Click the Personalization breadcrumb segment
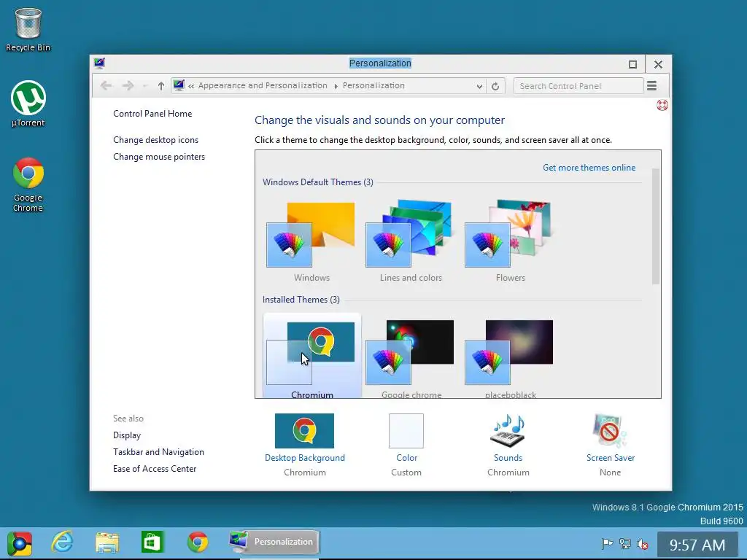The height and width of the screenshot is (560, 747). 373,86
